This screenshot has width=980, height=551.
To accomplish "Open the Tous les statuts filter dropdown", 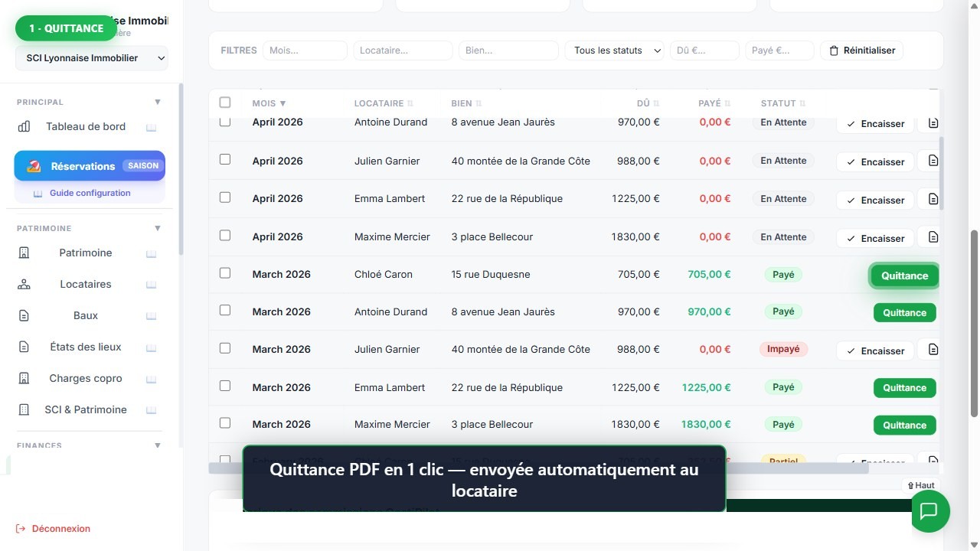I will 615,51.
